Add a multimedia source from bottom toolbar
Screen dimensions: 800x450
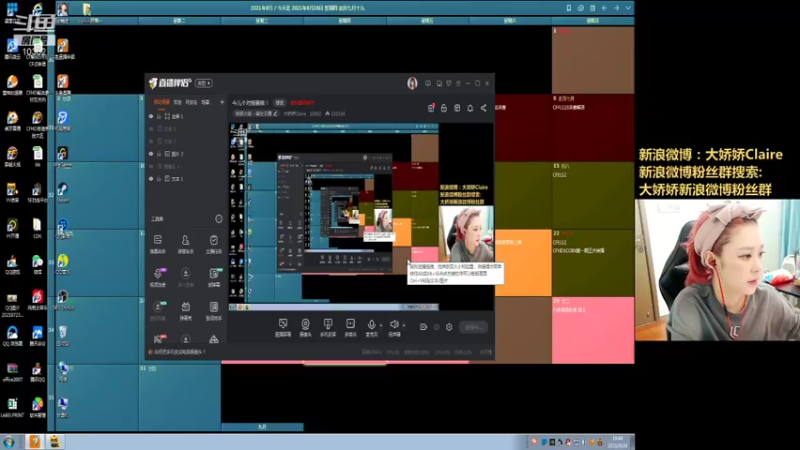coord(350,328)
